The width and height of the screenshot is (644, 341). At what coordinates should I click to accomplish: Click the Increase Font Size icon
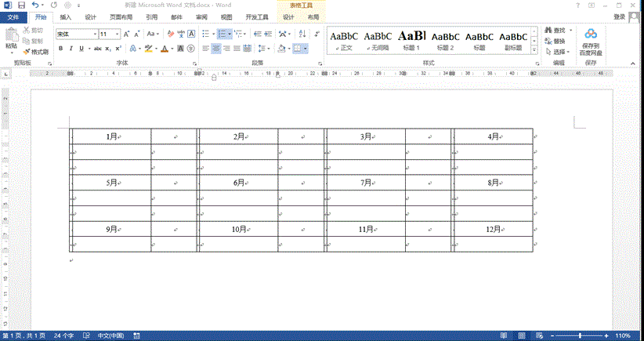point(127,34)
